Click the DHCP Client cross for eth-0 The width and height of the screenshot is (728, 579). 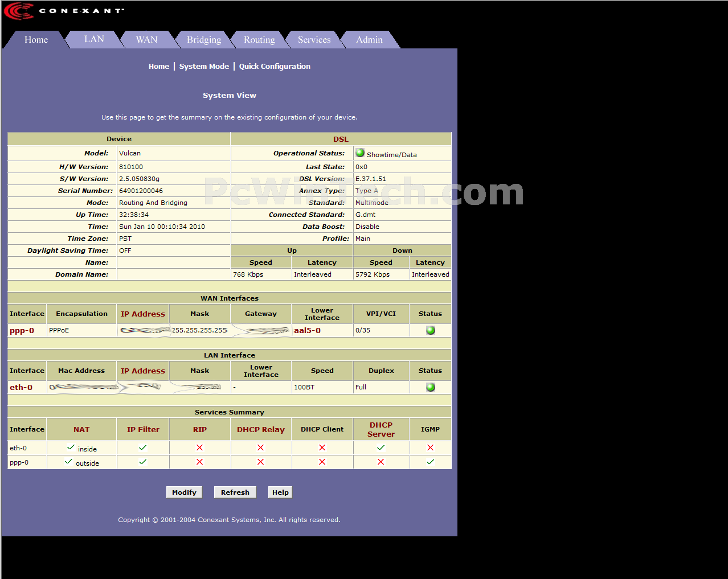[x=322, y=447]
